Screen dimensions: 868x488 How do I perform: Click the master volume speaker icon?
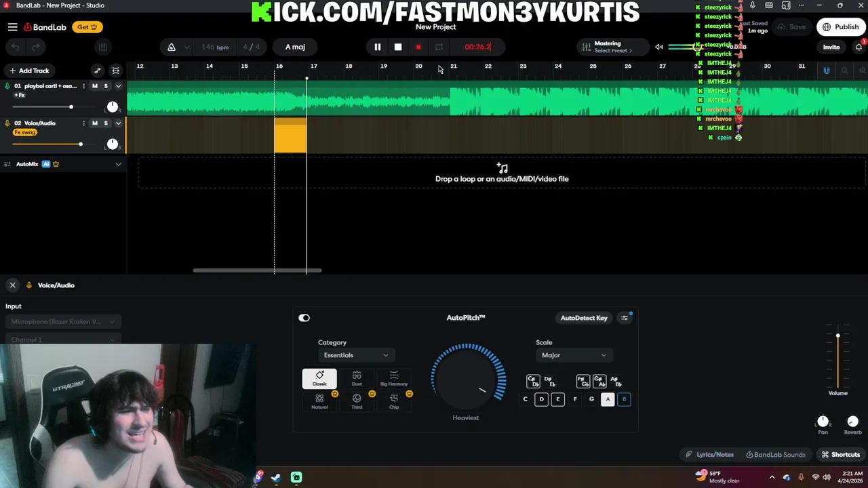(659, 47)
